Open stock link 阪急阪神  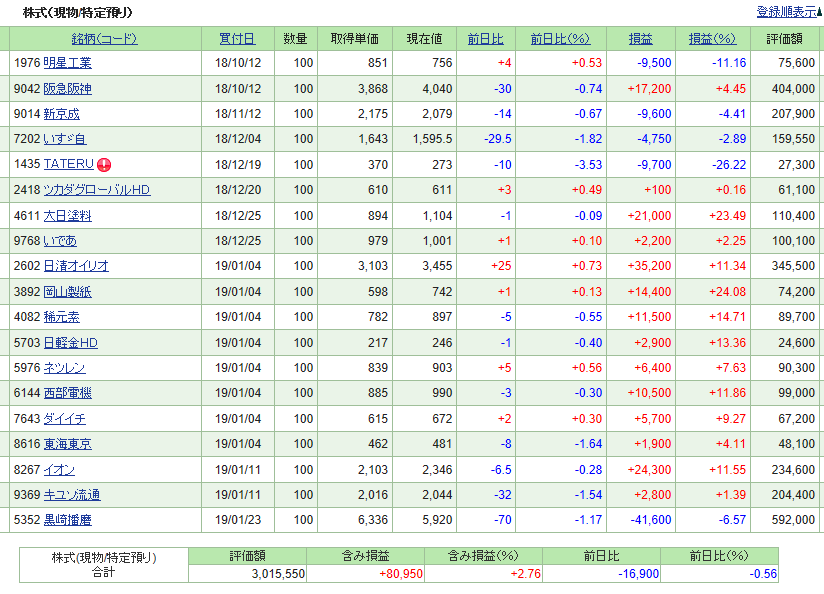coord(67,89)
